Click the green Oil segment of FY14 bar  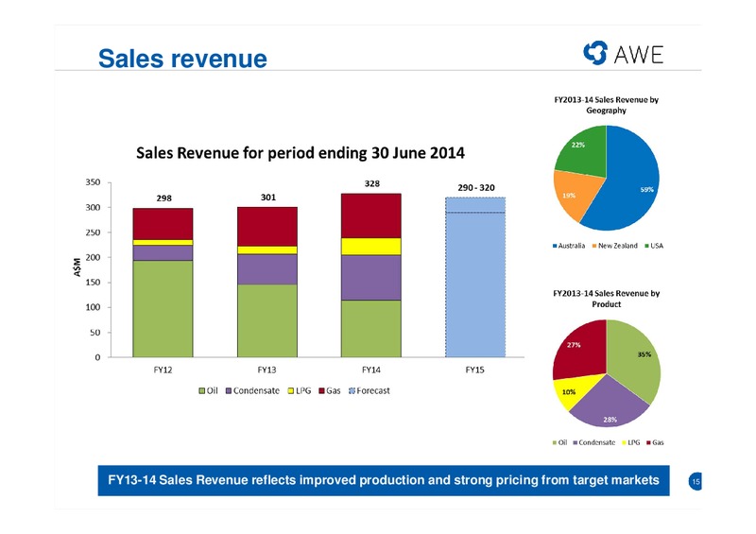pos(371,329)
